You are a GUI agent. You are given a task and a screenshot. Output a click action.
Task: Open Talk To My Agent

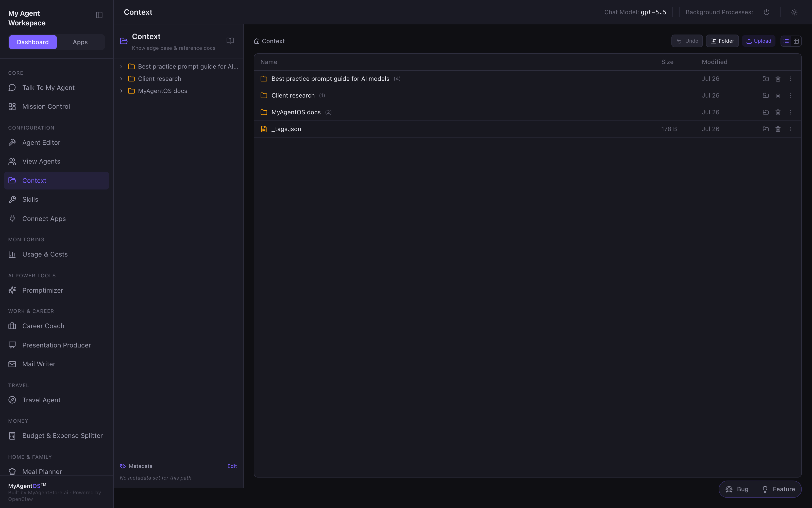click(x=56, y=88)
